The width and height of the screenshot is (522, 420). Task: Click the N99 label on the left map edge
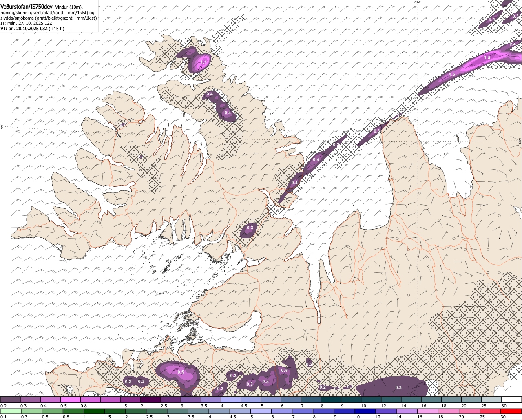pyautogui.click(x=2, y=127)
